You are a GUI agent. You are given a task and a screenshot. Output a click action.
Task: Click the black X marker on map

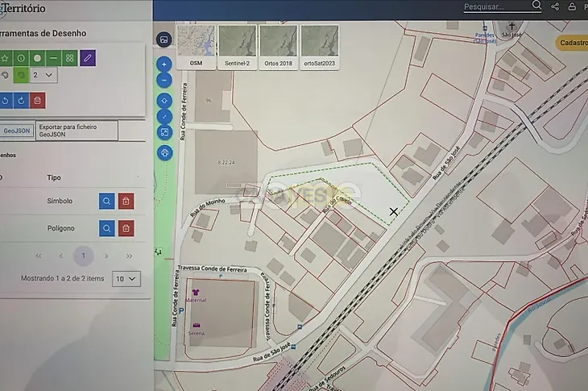[x=393, y=212]
